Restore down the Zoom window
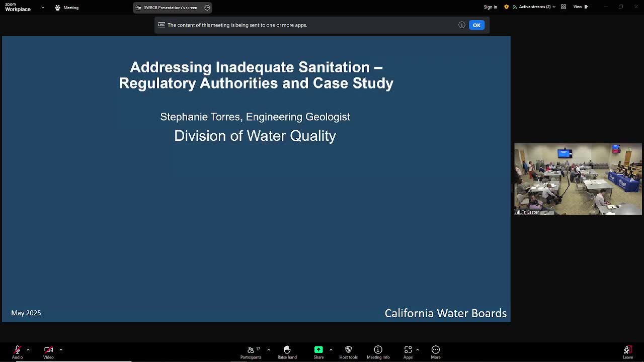 click(x=621, y=7)
